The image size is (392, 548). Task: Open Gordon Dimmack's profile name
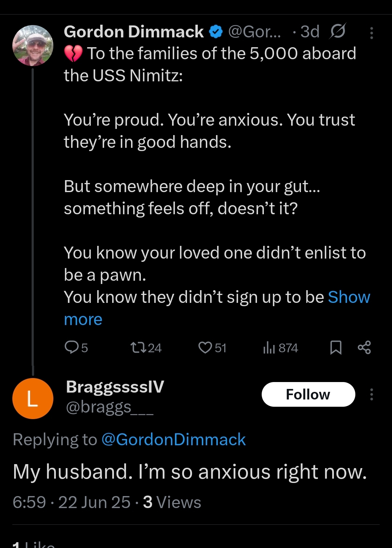click(x=134, y=31)
